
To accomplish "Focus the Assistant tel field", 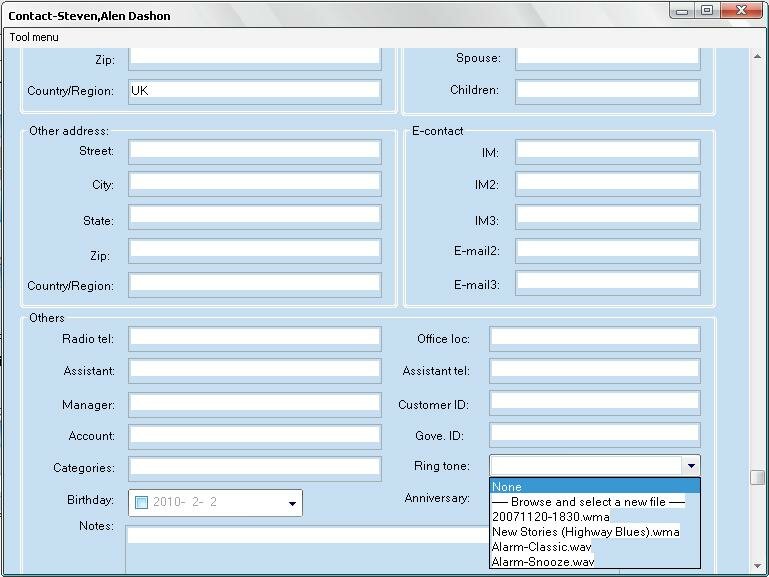I will click(594, 371).
